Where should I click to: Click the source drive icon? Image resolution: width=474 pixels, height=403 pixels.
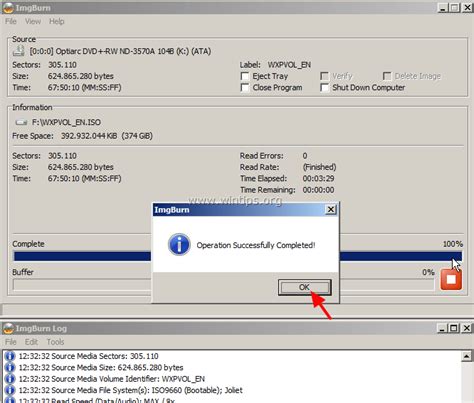(x=19, y=51)
